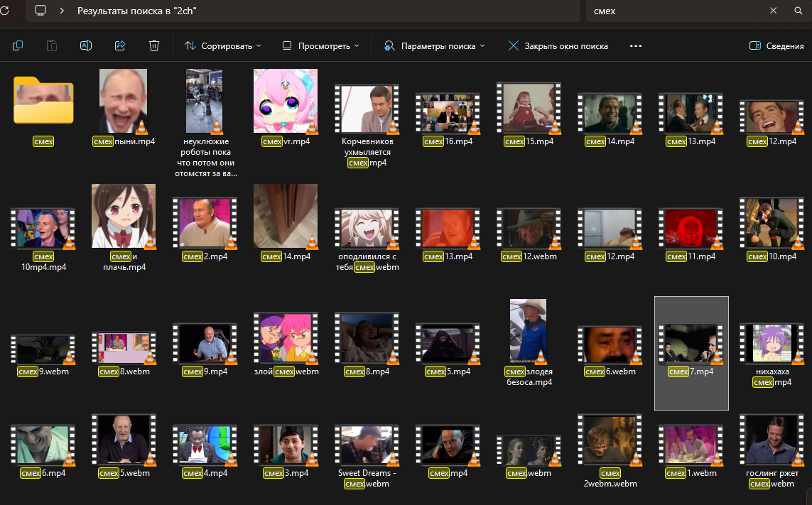This screenshot has height=505, width=812.
Task: Click the Copy icon in the toolbar
Action: click(x=18, y=45)
